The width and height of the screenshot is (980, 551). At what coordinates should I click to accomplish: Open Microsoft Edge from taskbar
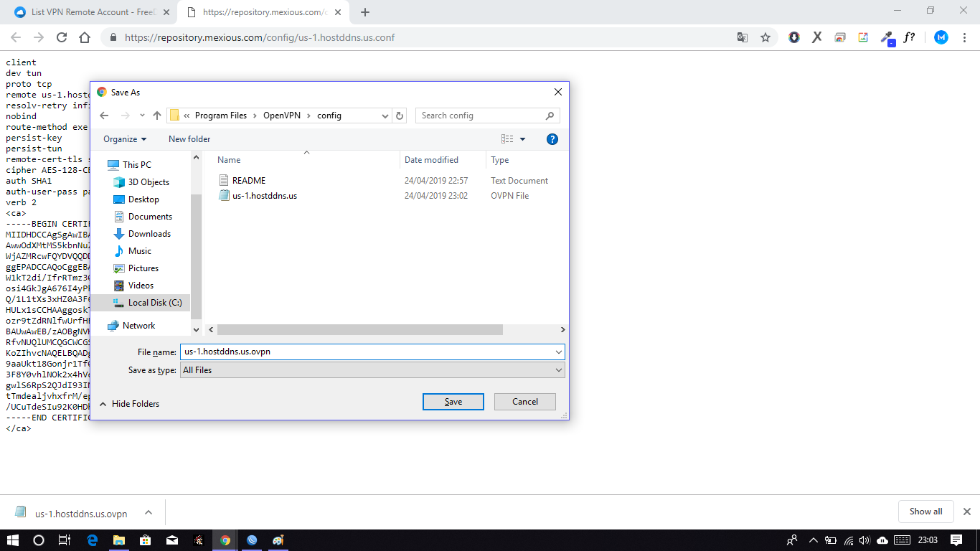tap(93, 540)
